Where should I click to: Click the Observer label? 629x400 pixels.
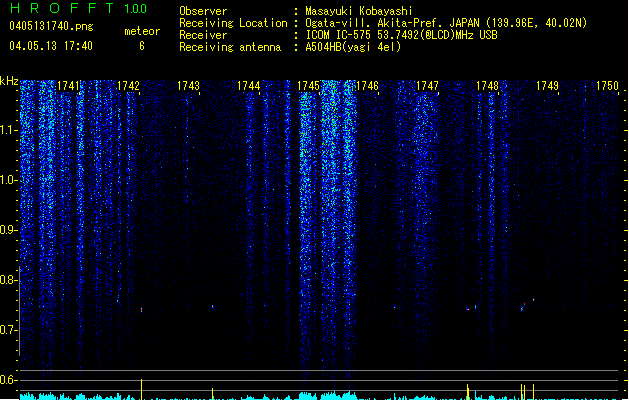203,11
